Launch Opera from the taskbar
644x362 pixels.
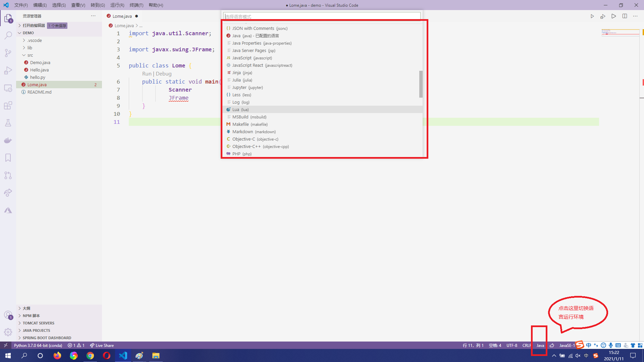(x=107, y=356)
